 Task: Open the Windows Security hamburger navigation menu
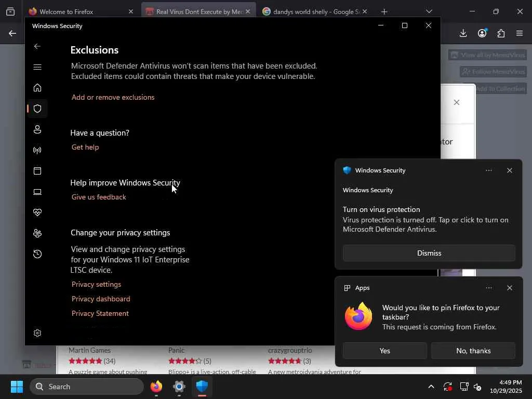(37, 67)
